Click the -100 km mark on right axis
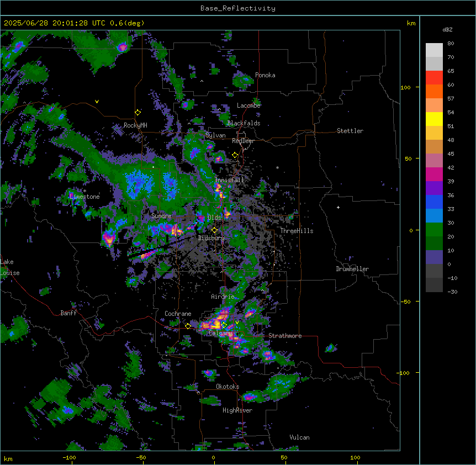The height and width of the screenshot is (465, 476). 404,373
